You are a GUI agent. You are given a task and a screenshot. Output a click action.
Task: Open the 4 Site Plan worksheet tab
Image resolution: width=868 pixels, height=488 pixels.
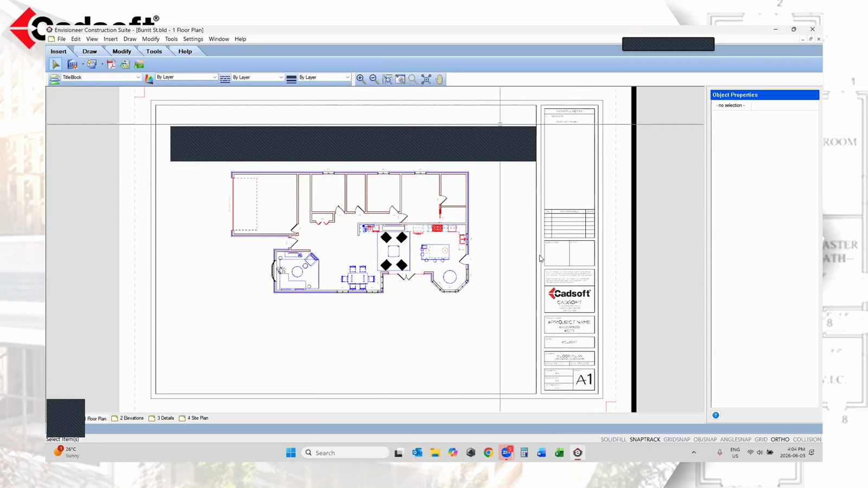tap(194, 419)
